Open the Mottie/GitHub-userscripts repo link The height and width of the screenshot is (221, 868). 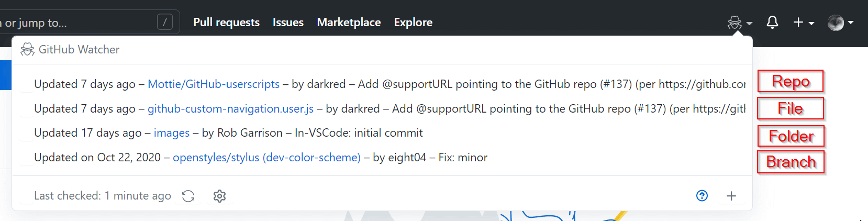(214, 84)
